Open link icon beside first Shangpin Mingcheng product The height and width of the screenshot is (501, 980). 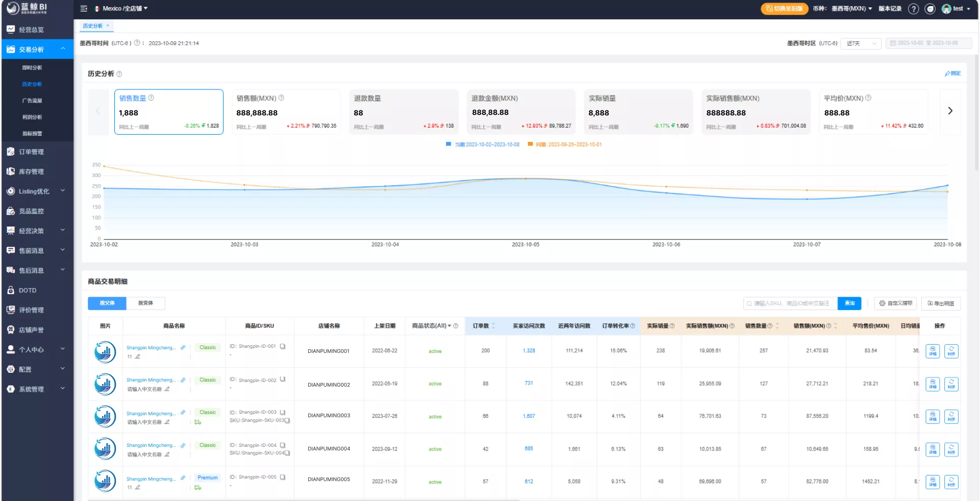tap(183, 347)
